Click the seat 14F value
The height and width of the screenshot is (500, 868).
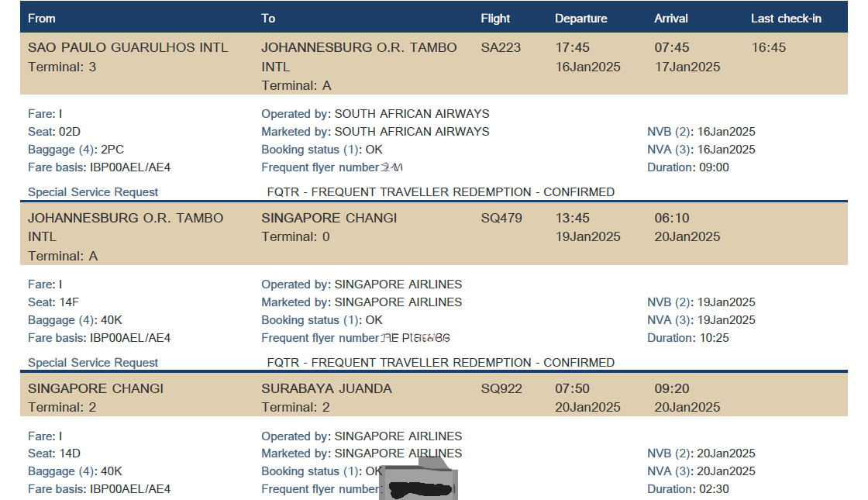click(x=69, y=302)
